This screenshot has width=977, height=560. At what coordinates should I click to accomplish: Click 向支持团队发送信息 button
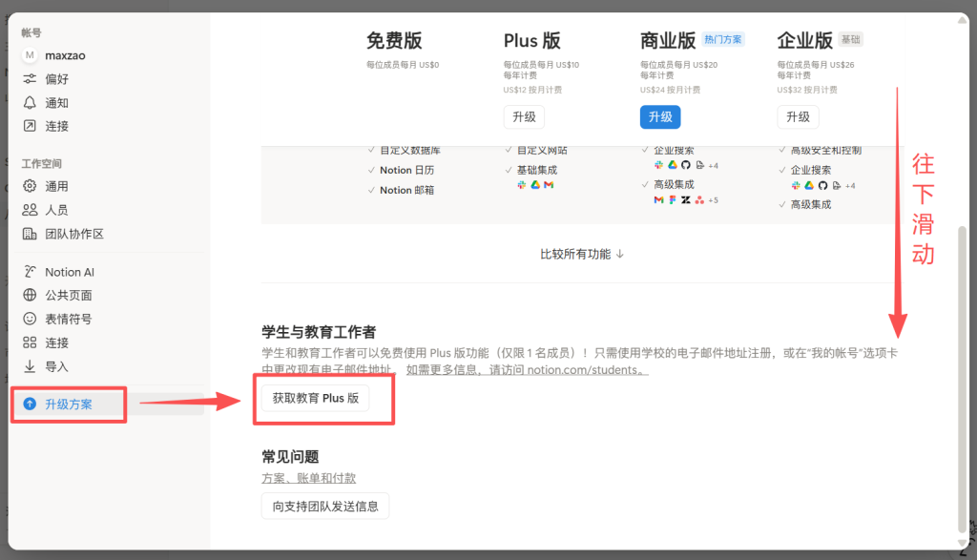pyautogui.click(x=325, y=506)
